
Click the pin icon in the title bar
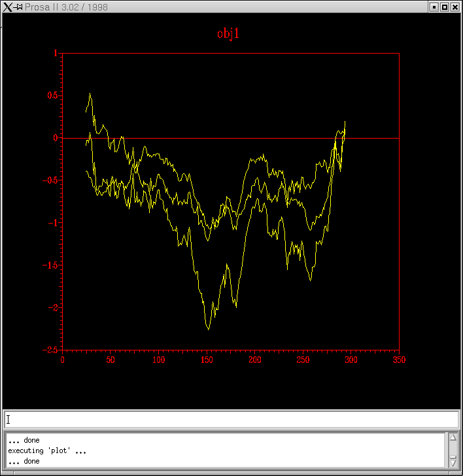click(x=20, y=7)
